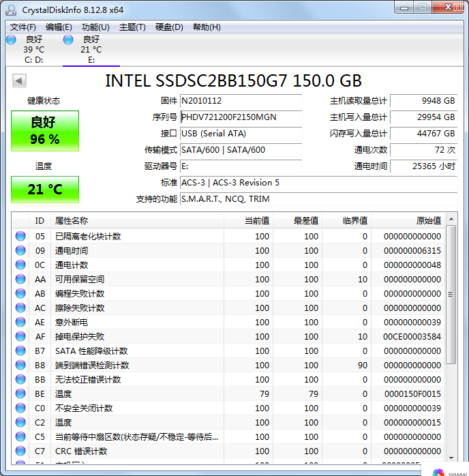Select raw value 00CE00003584

coord(412,337)
